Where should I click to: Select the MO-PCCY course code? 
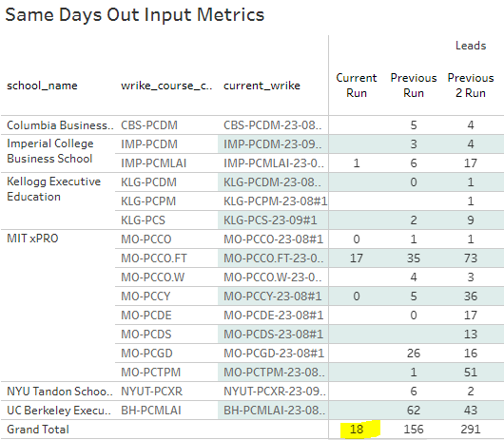pyautogui.click(x=145, y=297)
